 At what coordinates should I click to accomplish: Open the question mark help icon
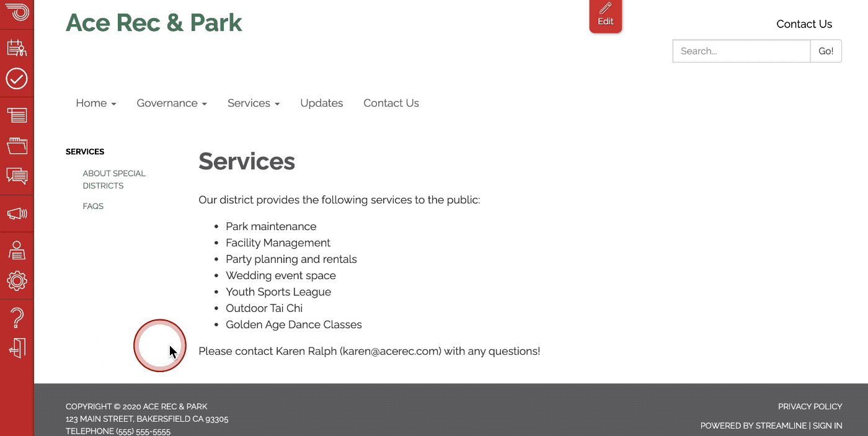[x=17, y=318]
